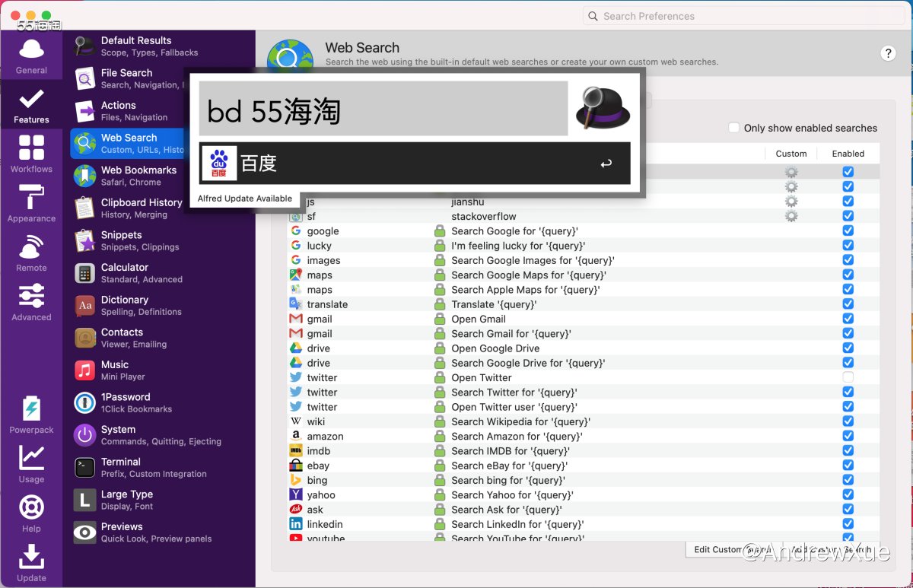This screenshot has height=588, width=913.
Task: Disable the stackoverflow search checkbox
Action: pyautogui.click(x=848, y=216)
